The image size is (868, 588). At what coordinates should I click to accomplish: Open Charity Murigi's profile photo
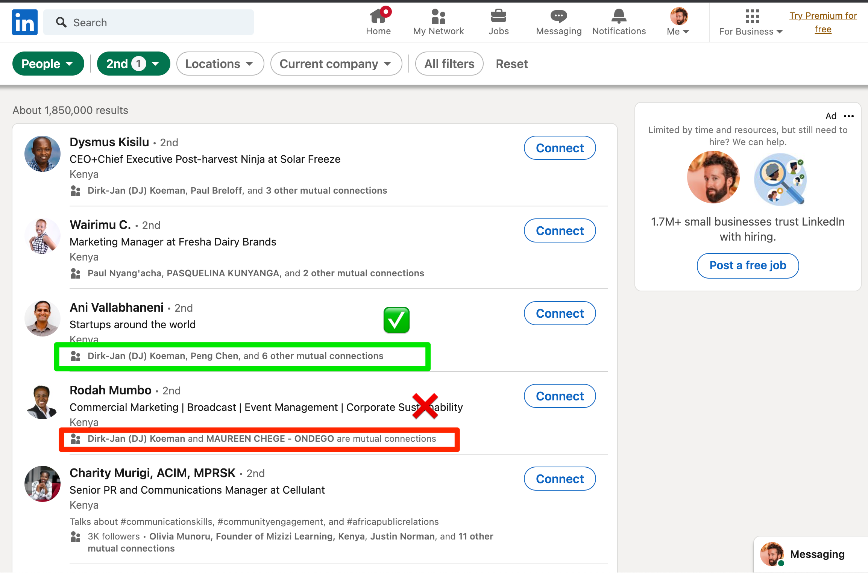click(42, 484)
